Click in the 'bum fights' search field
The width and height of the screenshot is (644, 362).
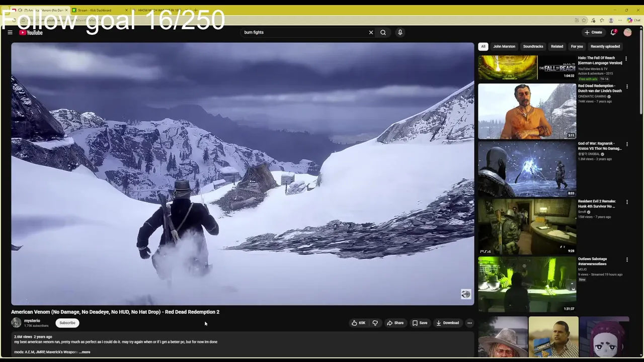pos(304,32)
